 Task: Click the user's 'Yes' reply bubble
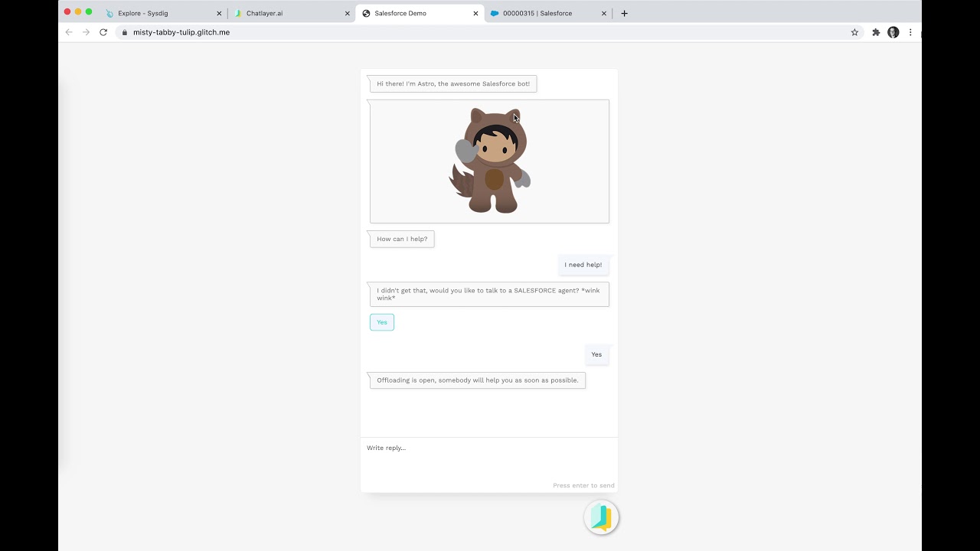coord(596,354)
